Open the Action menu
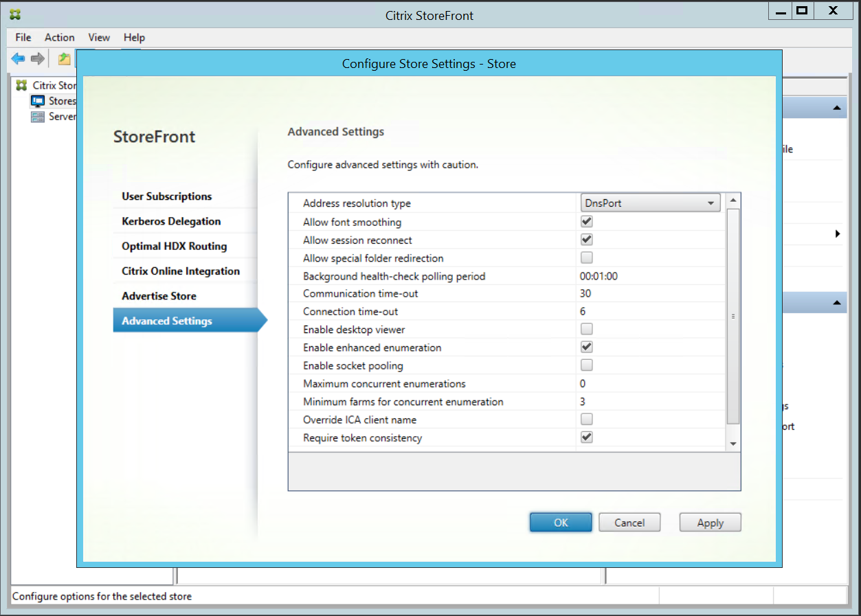 click(59, 37)
